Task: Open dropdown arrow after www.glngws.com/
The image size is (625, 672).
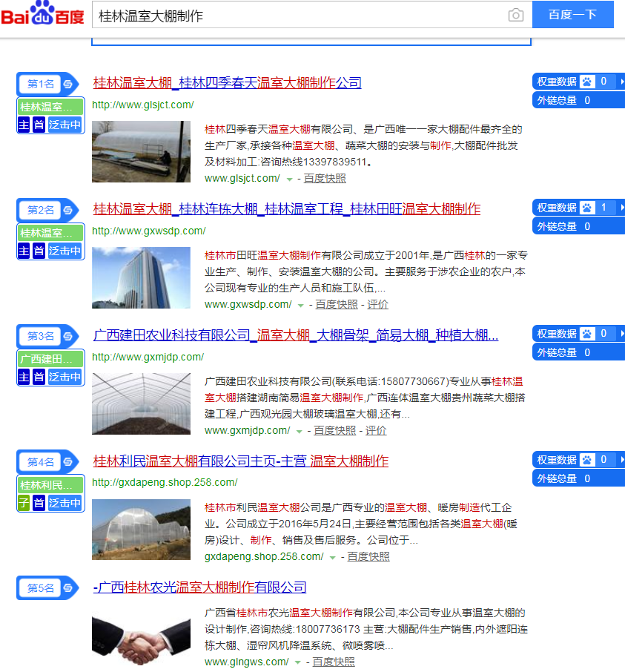Action: pyautogui.click(x=298, y=662)
